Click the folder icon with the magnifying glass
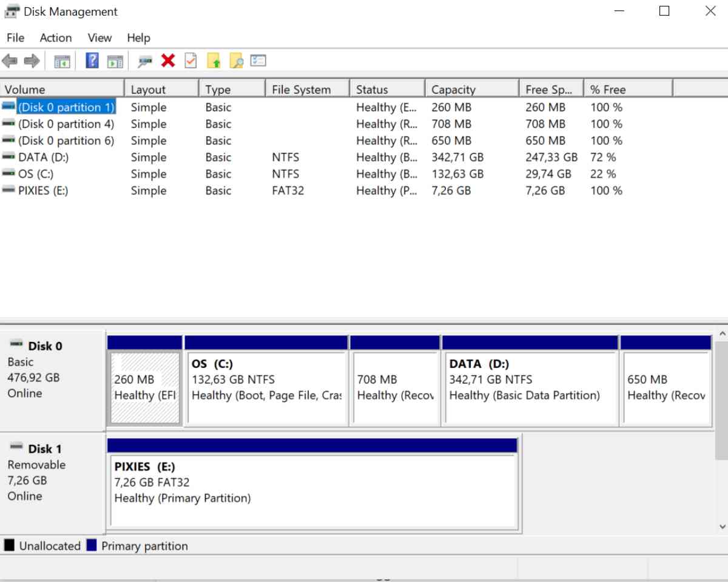The height and width of the screenshot is (582, 728). pyautogui.click(x=236, y=61)
